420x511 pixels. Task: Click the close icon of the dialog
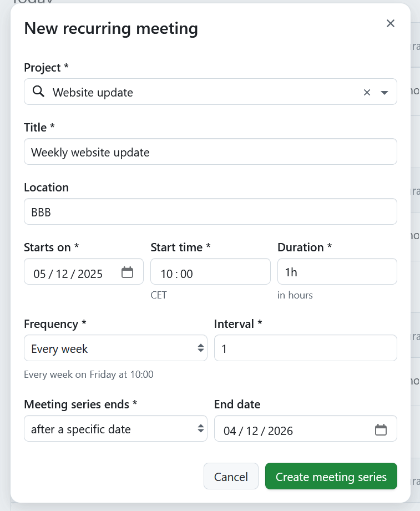391,23
